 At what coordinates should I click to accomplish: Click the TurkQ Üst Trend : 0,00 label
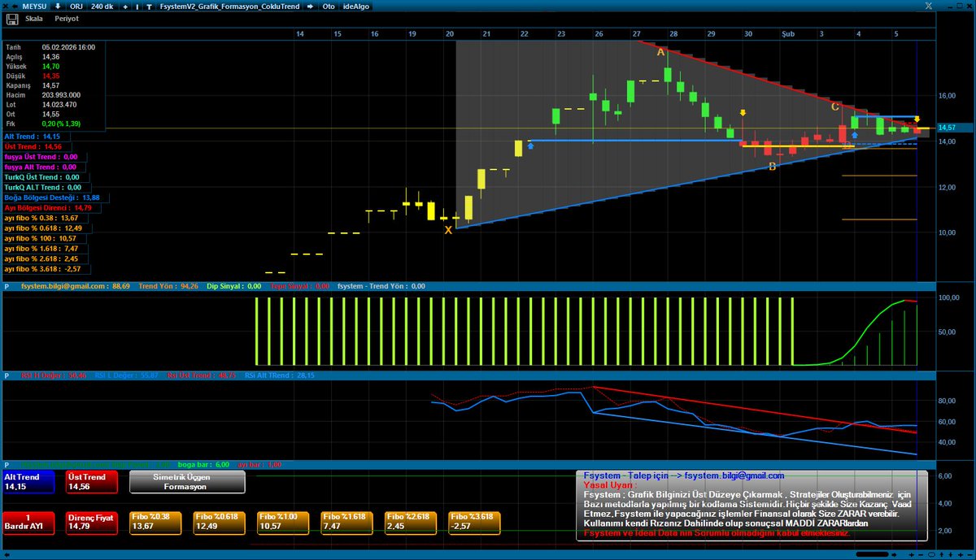coord(41,177)
